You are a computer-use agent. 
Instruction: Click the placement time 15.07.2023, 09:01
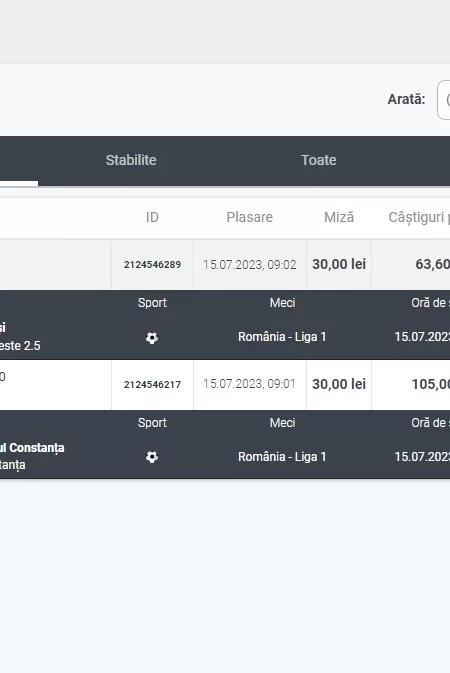tap(249, 384)
